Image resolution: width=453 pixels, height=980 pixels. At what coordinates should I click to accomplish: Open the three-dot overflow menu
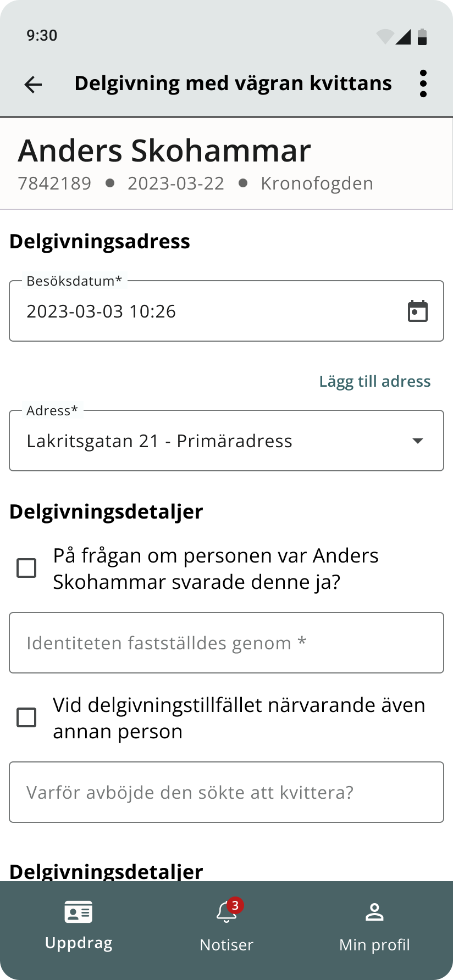[423, 83]
